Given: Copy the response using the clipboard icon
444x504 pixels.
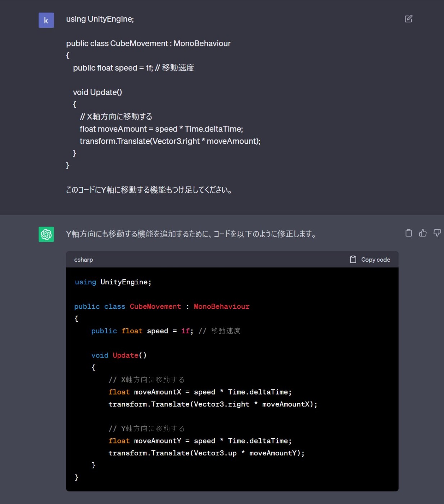Looking at the screenshot, I should (x=408, y=233).
